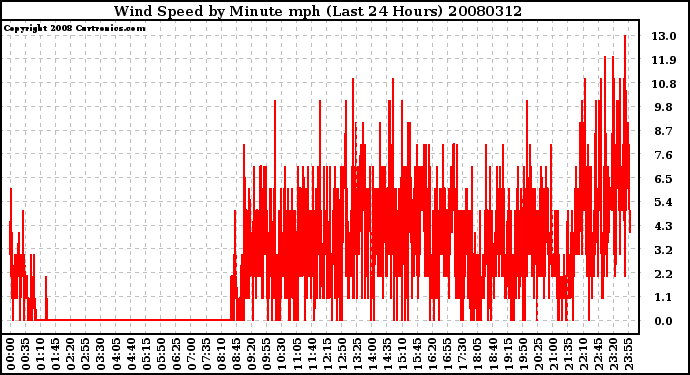This screenshot has height=375, width=690.
Task: Click the 17:30 time label
Action: (461, 354)
